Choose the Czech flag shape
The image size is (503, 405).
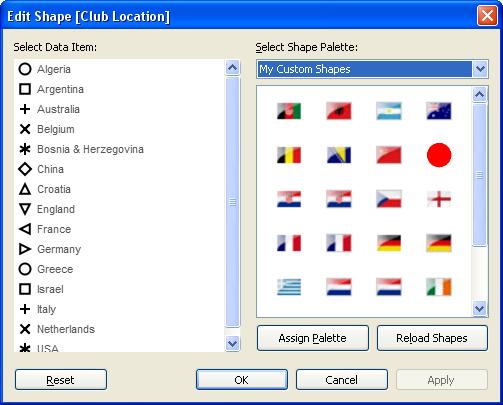click(389, 199)
